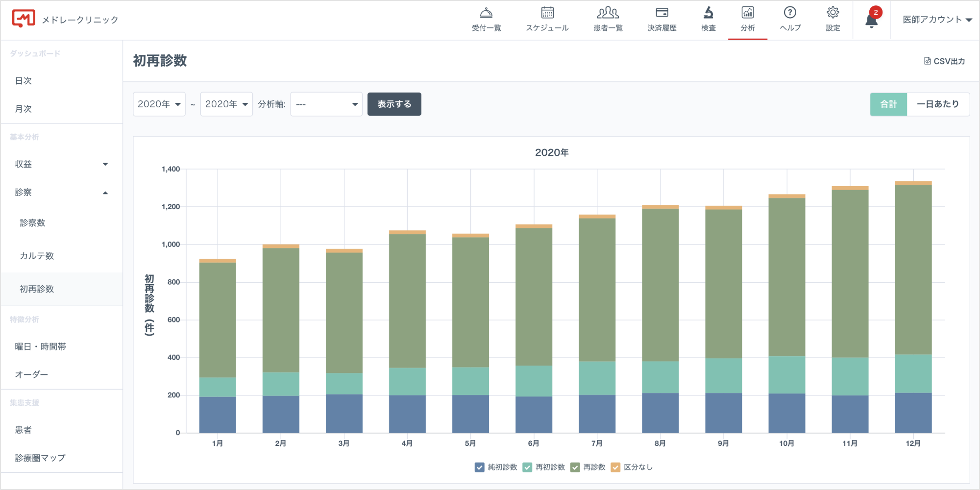Select カルテ数 in the sidebar
Viewport: 980px width, 490px height.
pyautogui.click(x=37, y=256)
